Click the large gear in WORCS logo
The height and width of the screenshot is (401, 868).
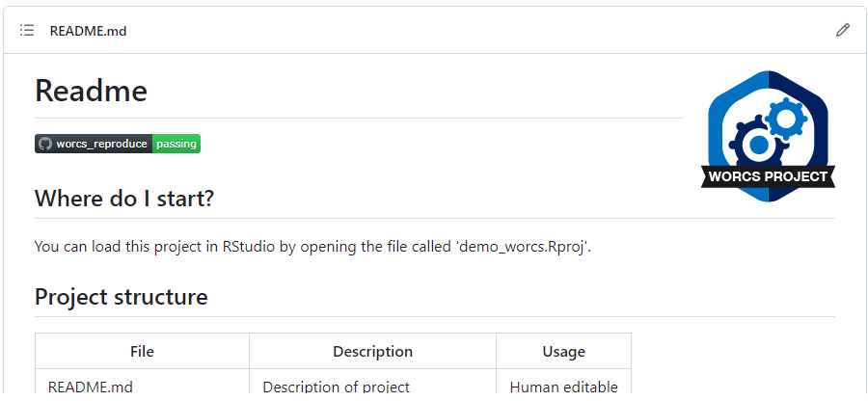click(757, 144)
